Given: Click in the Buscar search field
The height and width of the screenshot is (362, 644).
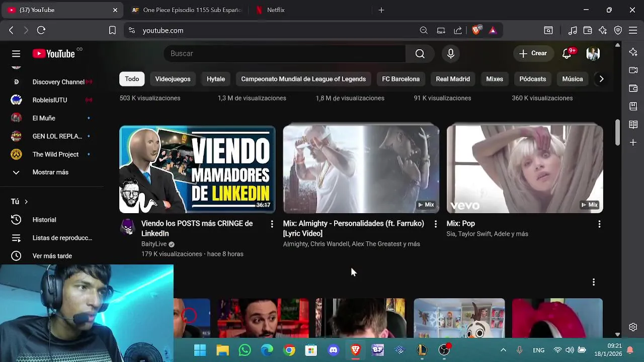Looking at the screenshot, I should tap(284, 54).
